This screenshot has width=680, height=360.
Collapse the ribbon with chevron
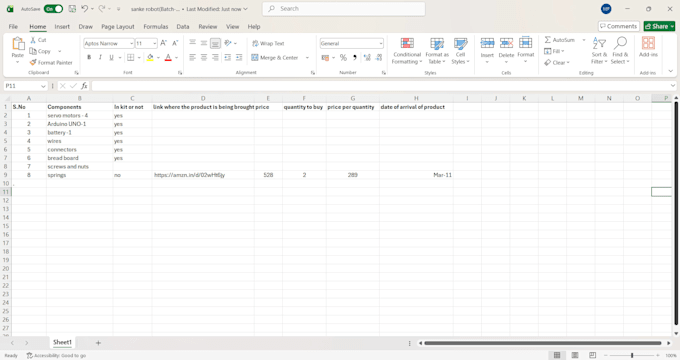click(671, 72)
